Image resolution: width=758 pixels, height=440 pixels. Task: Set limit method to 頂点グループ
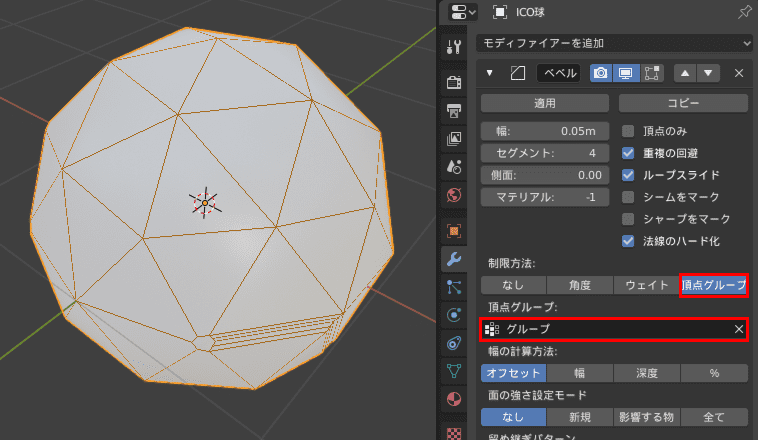(x=714, y=285)
